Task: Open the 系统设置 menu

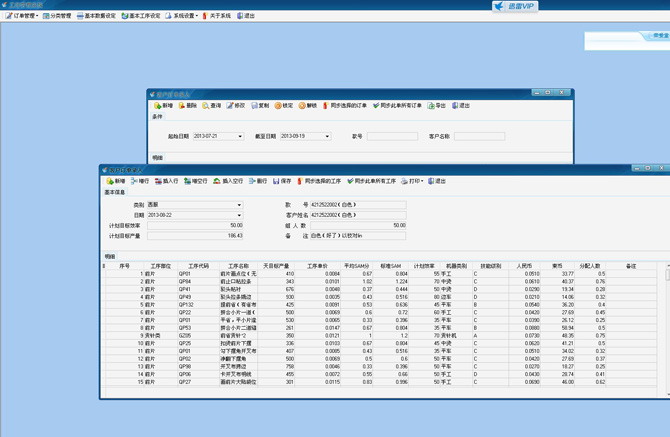Action: pyautogui.click(x=182, y=16)
